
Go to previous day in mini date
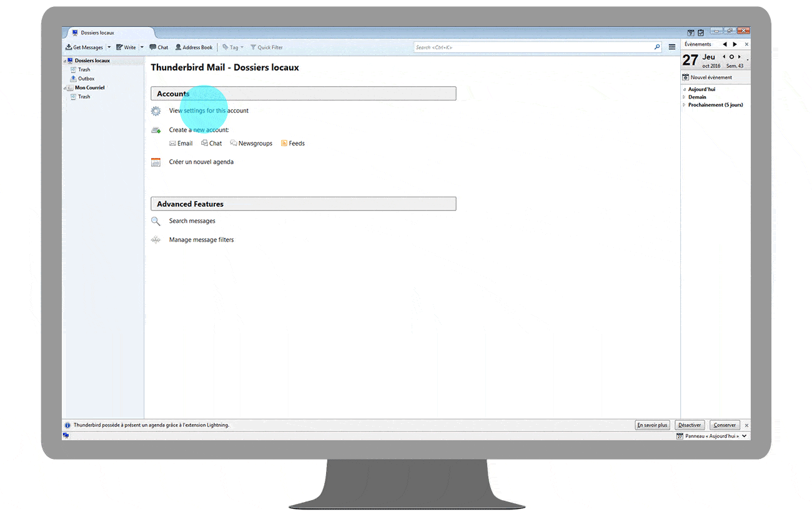pyautogui.click(x=724, y=57)
